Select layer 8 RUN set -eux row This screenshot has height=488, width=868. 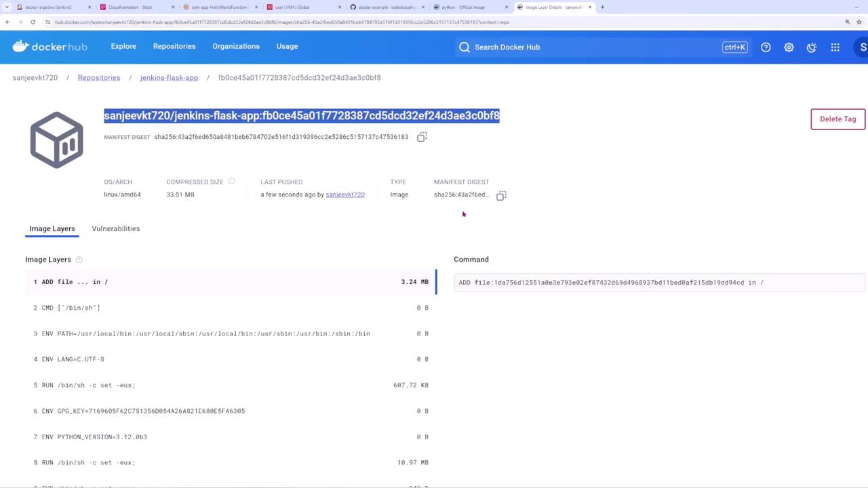tap(231, 462)
